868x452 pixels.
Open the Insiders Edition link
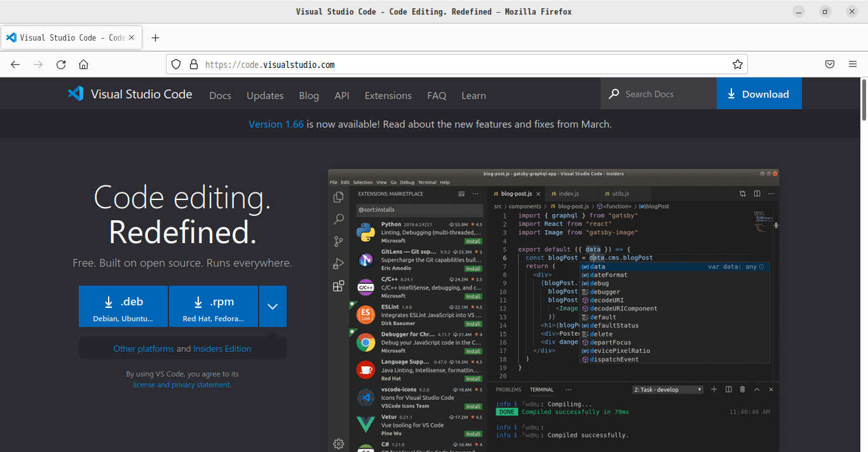point(222,349)
